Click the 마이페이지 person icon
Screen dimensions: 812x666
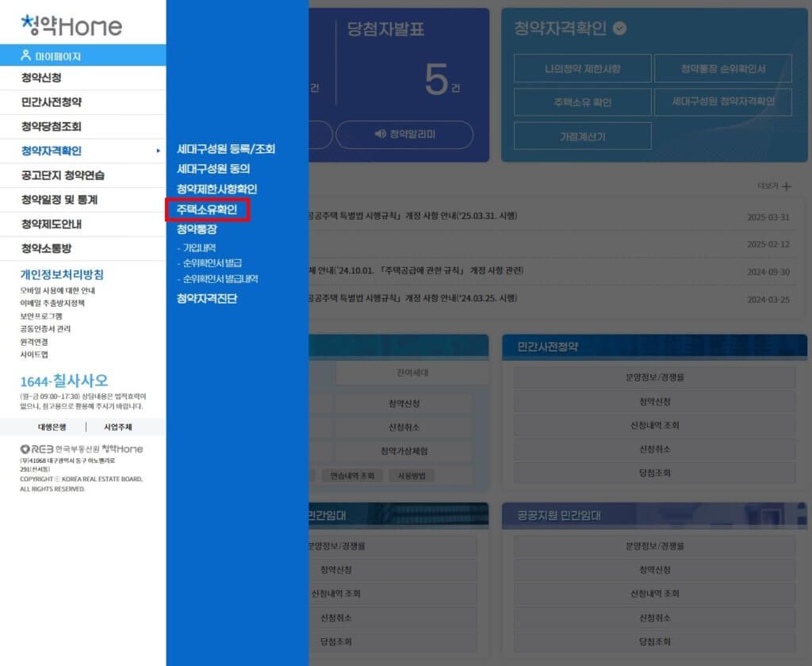coord(25,55)
